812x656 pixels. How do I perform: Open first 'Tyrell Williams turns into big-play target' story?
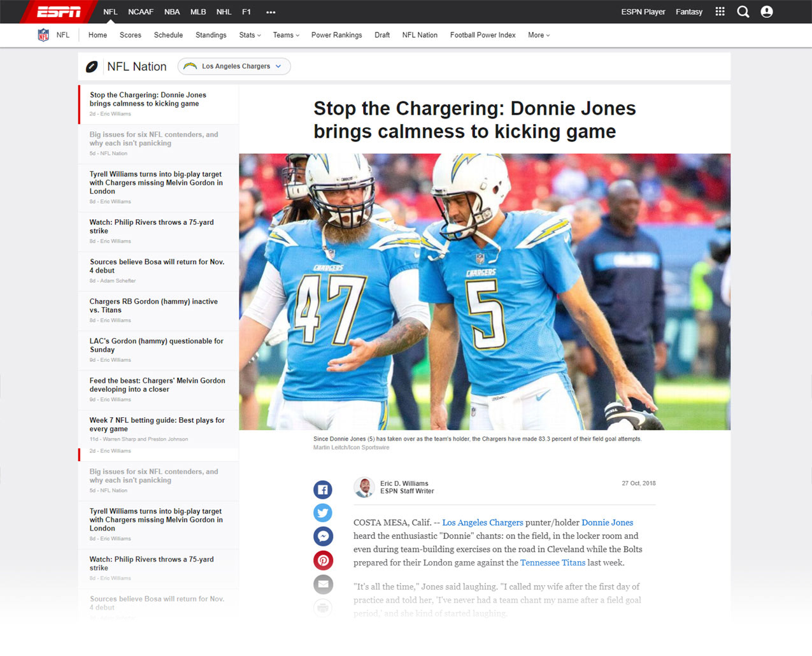click(x=159, y=188)
